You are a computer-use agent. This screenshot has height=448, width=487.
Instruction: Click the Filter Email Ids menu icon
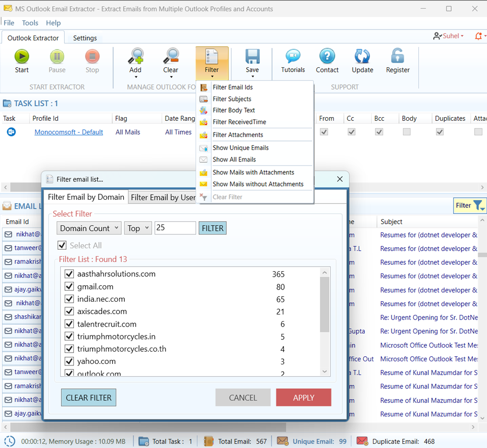click(204, 88)
